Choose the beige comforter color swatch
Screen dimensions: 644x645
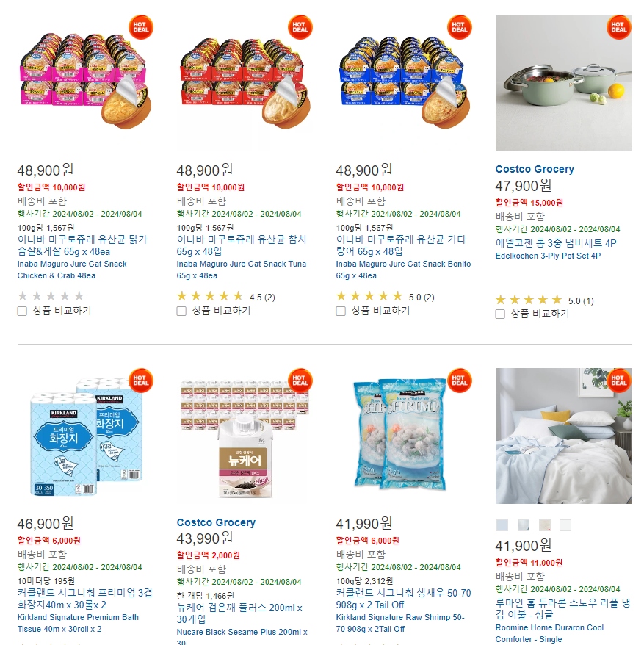(544, 525)
